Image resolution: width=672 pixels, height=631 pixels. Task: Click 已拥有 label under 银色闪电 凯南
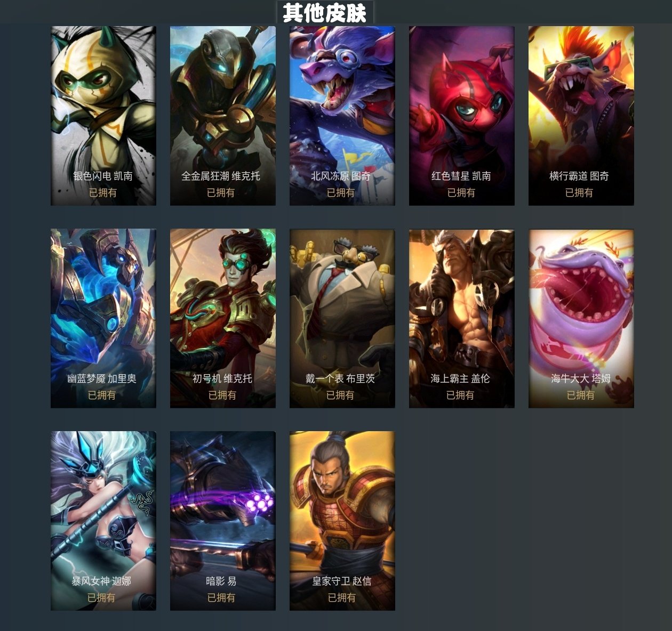pos(103,192)
